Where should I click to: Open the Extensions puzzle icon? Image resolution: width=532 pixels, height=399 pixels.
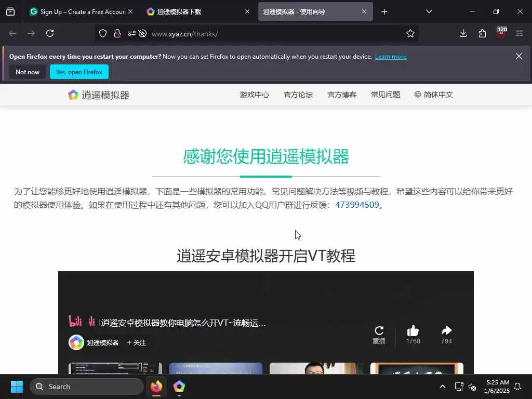[x=482, y=33]
